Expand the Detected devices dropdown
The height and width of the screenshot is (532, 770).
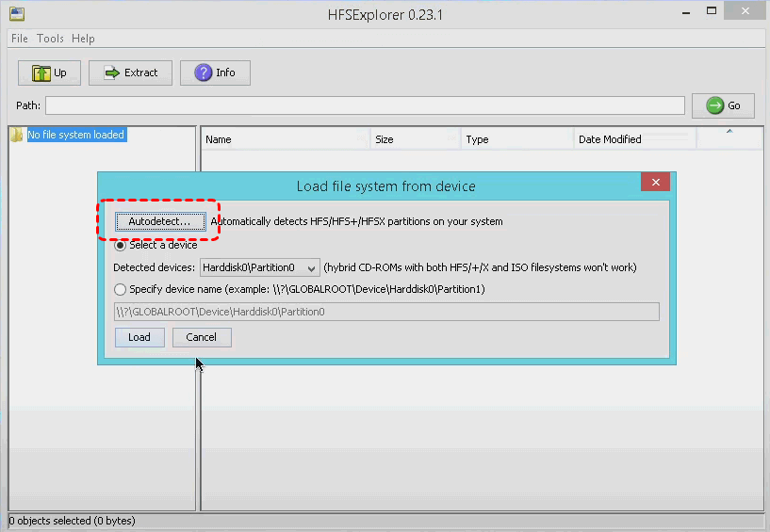[x=312, y=267]
